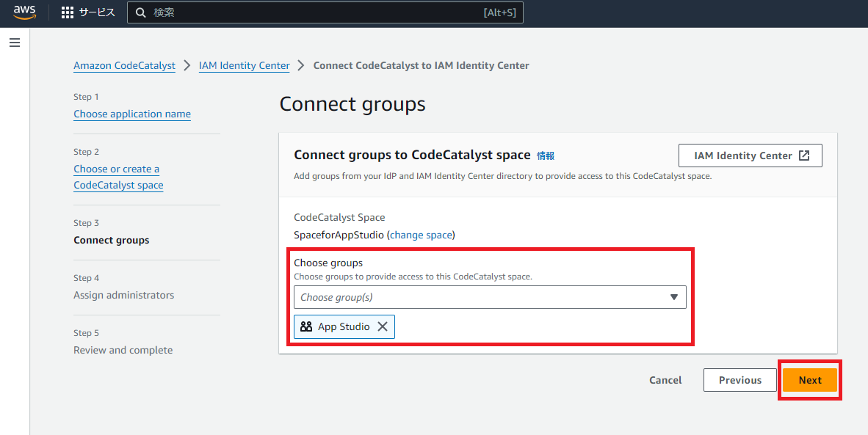Click the search magnifier icon
Image resolution: width=868 pixels, height=435 pixels.
140,12
